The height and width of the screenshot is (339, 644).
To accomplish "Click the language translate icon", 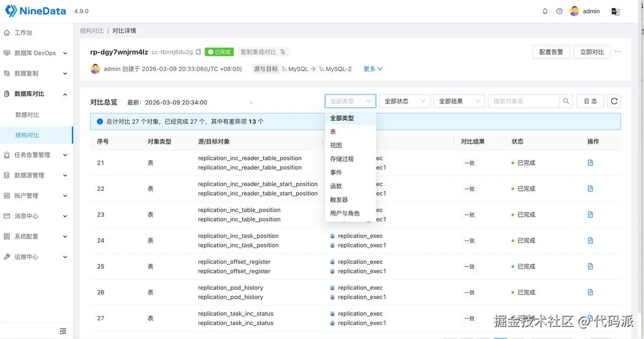I will [x=616, y=11].
